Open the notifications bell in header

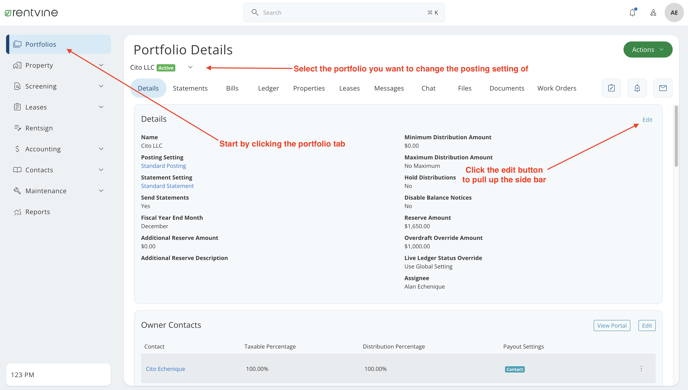pyautogui.click(x=632, y=12)
